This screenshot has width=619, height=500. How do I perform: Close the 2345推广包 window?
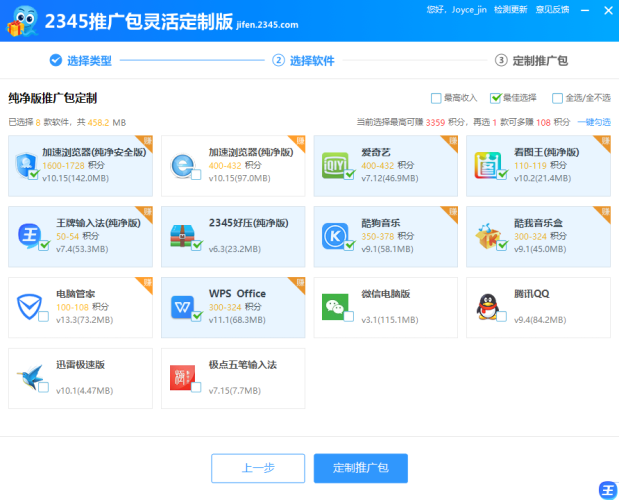(x=608, y=10)
